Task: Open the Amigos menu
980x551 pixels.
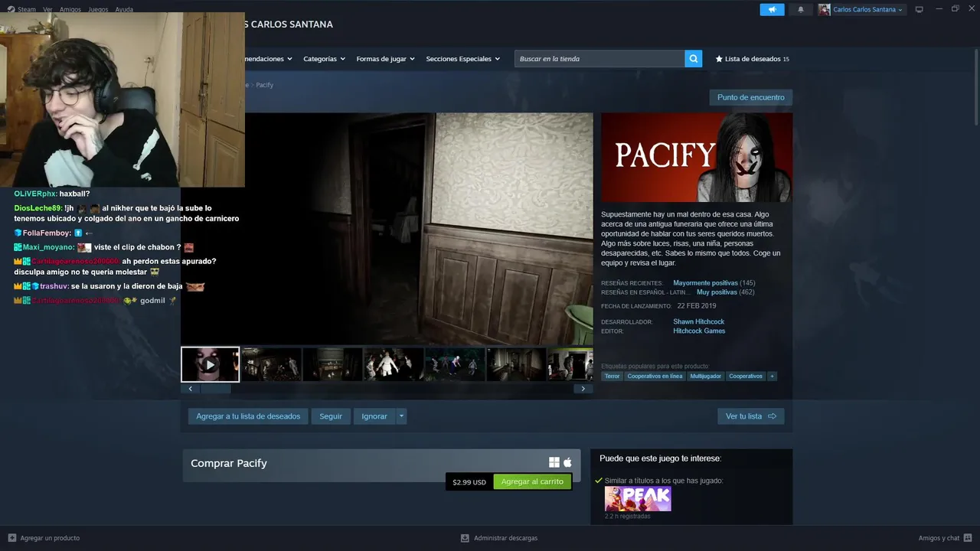Action: point(70,9)
